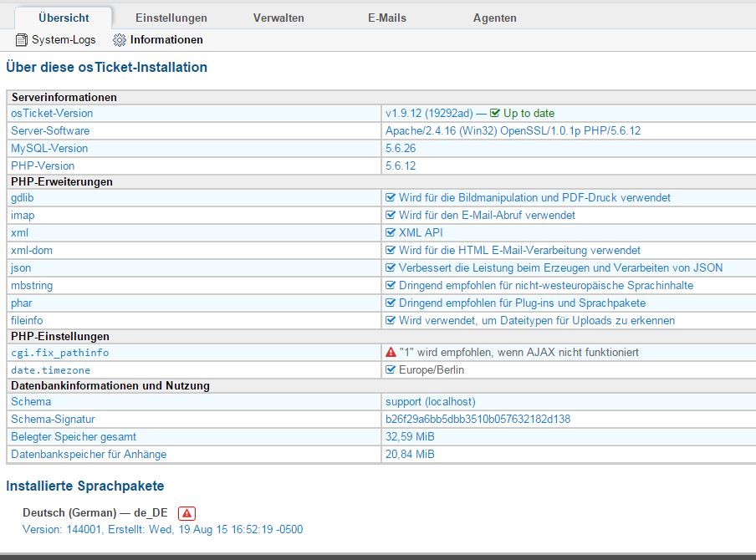Click the check mark in the phar row
This screenshot has height=560, width=756.
(x=391, y=303)
